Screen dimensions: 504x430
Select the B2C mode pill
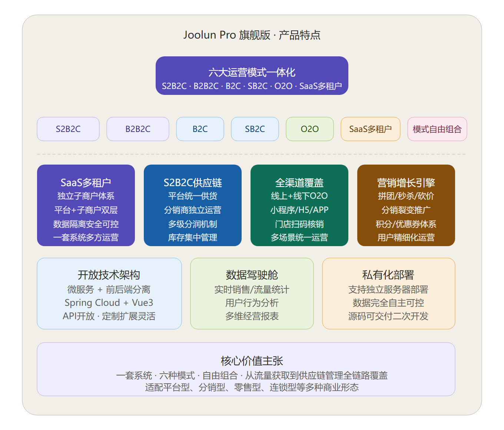point(200,129)
